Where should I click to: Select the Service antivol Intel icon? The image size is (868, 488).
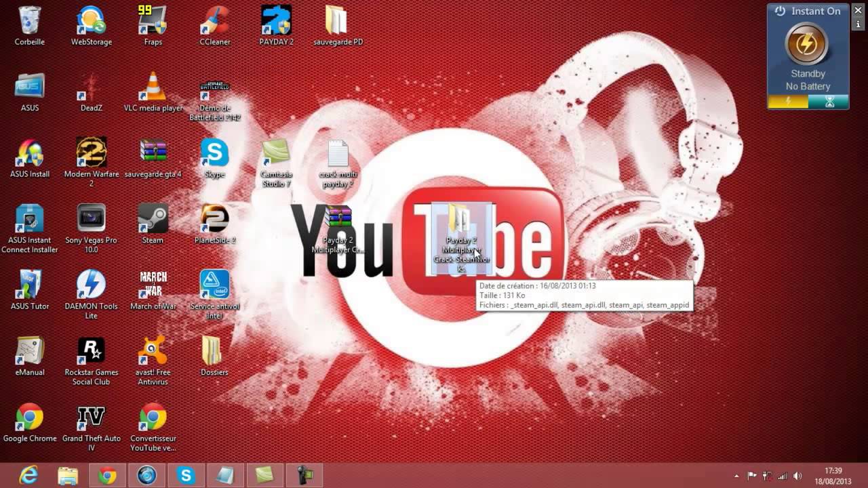215,295
